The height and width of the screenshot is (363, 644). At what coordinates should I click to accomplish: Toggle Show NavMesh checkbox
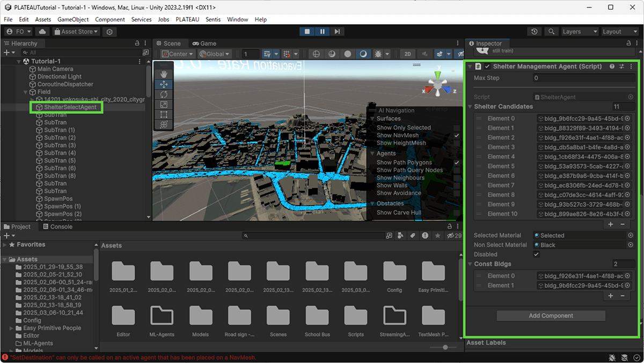[x=457, y=135]
